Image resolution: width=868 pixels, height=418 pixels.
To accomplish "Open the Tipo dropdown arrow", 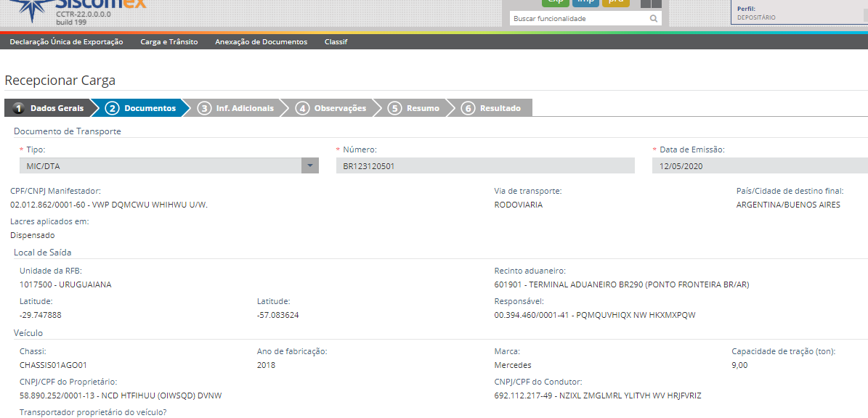I will click(x=310, y=166).
